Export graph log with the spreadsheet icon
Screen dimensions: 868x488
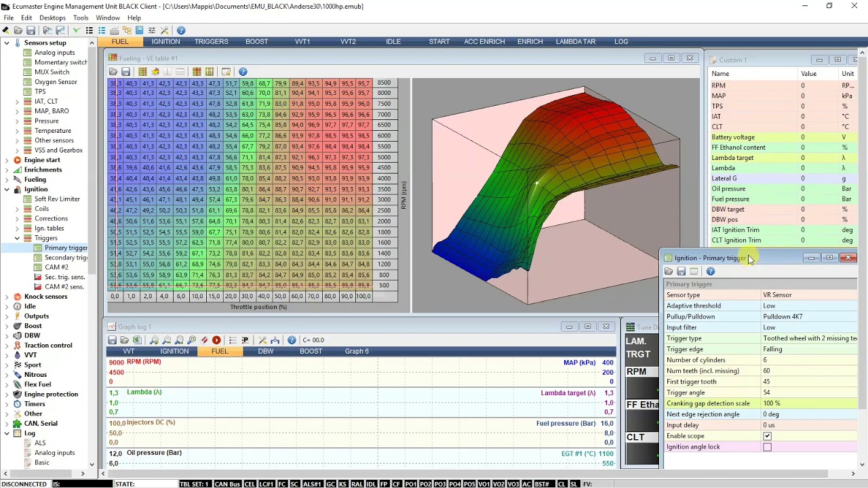click(x=137, y=340)
